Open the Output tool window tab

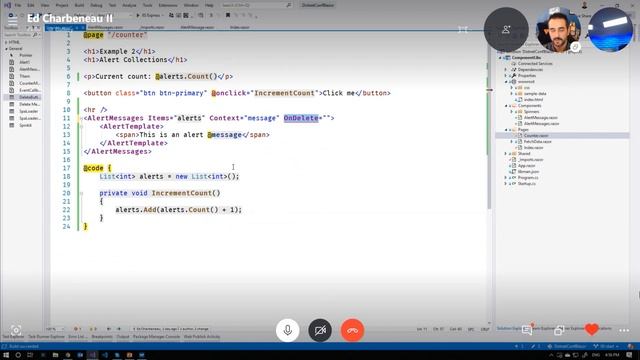tap(122, 337)
